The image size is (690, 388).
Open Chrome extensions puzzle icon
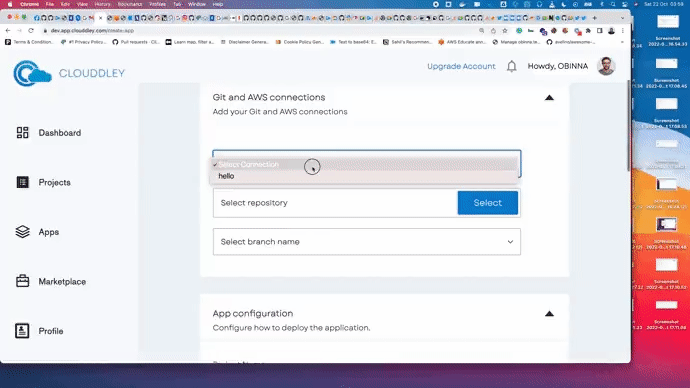click(588, 31)
